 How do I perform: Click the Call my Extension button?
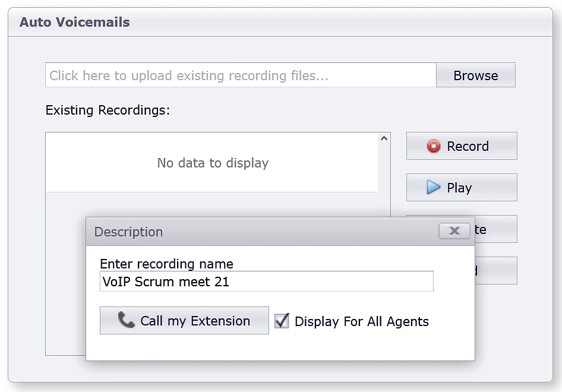[184, 320]
